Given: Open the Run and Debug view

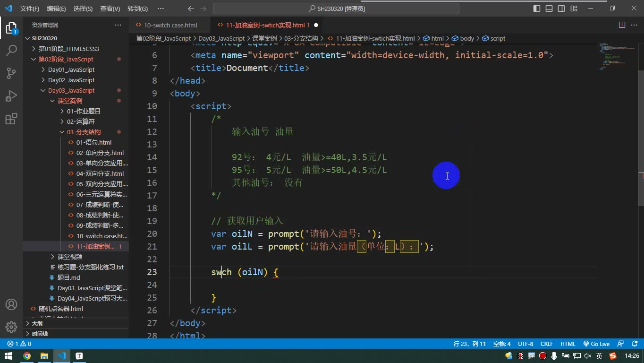Looking at the screenshot, I should (x=11, y=96).
